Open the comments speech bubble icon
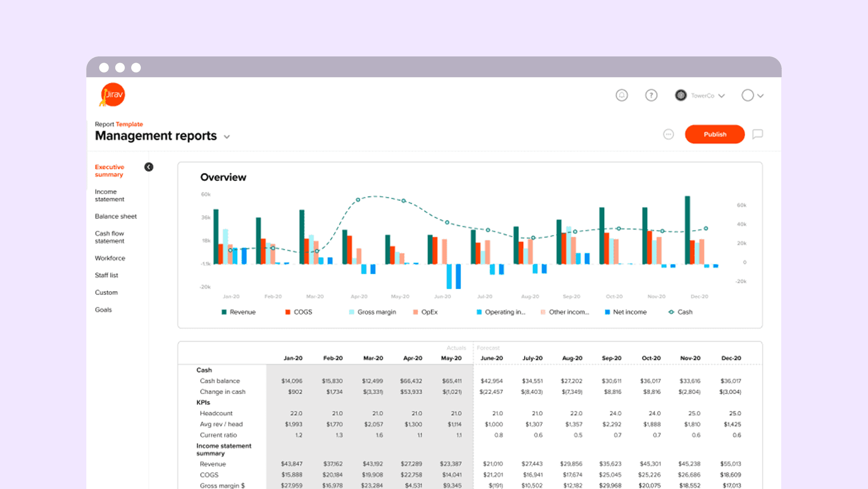 click(758, 135)
